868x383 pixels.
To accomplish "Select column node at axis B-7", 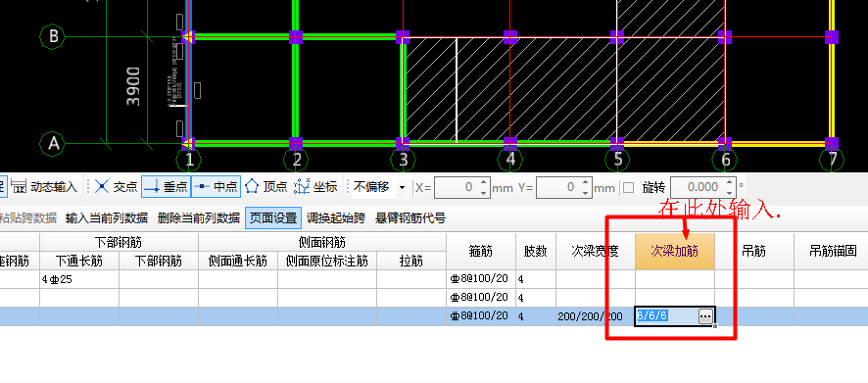I will pos(832,37).
